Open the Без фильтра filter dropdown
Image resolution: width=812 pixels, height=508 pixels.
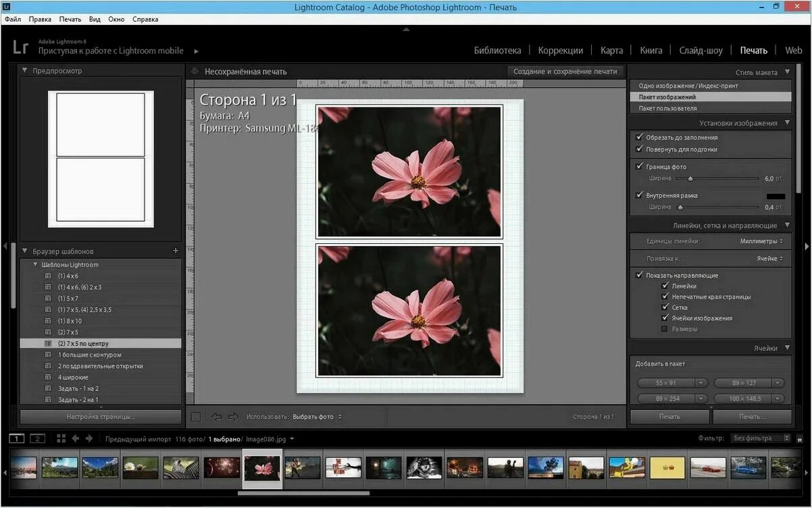[x=761, y=438]
